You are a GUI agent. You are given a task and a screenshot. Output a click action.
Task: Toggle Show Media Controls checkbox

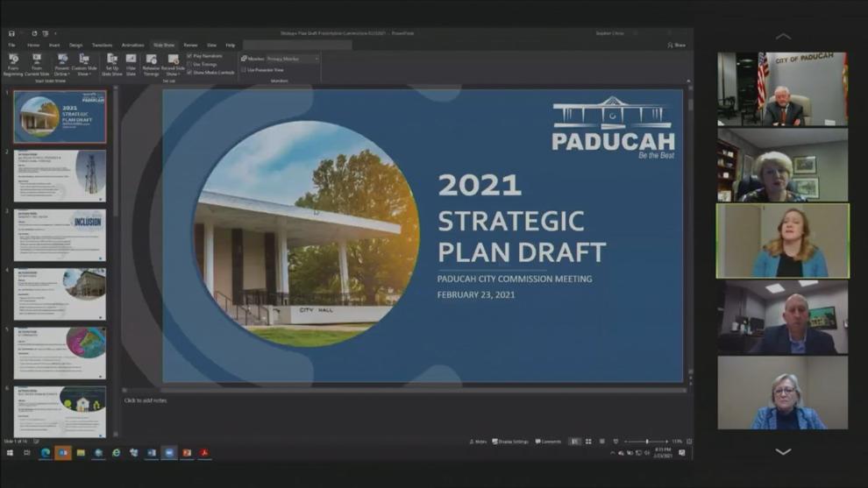click(189, 73)
